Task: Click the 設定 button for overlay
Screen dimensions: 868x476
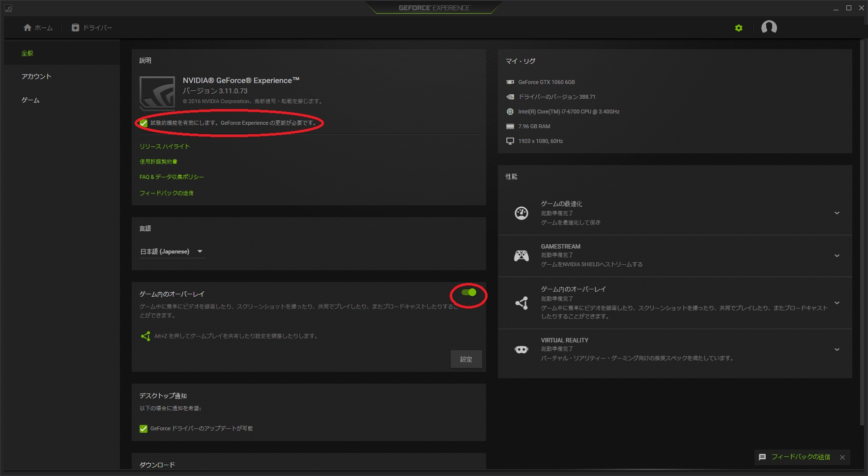Action: point(466,360)
